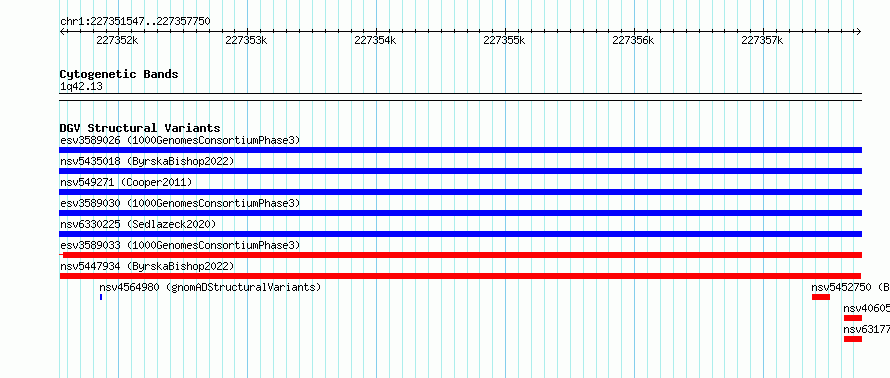Viewport: 890px width, 378px height.
Task: Click the esv3589033 red variant bar
Action: 460,255
